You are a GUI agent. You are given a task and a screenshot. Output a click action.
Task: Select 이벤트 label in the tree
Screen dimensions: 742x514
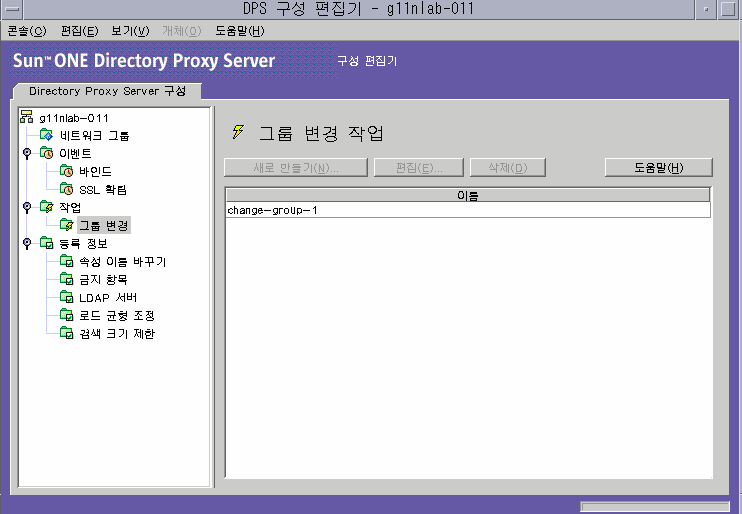pyautogui.click(x=75, y=153)
